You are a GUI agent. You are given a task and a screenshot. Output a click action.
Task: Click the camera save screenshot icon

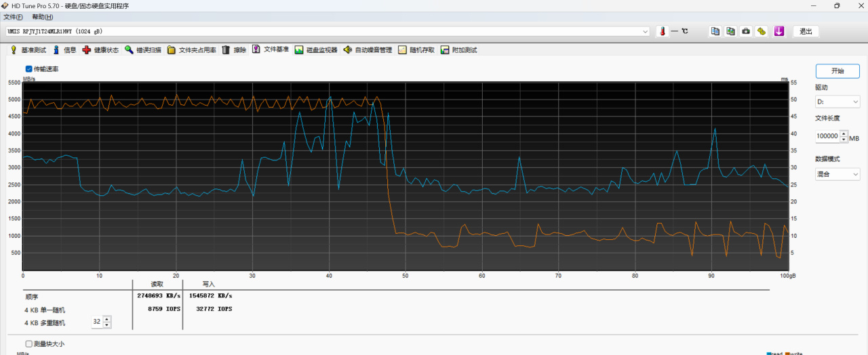(746, 31)
